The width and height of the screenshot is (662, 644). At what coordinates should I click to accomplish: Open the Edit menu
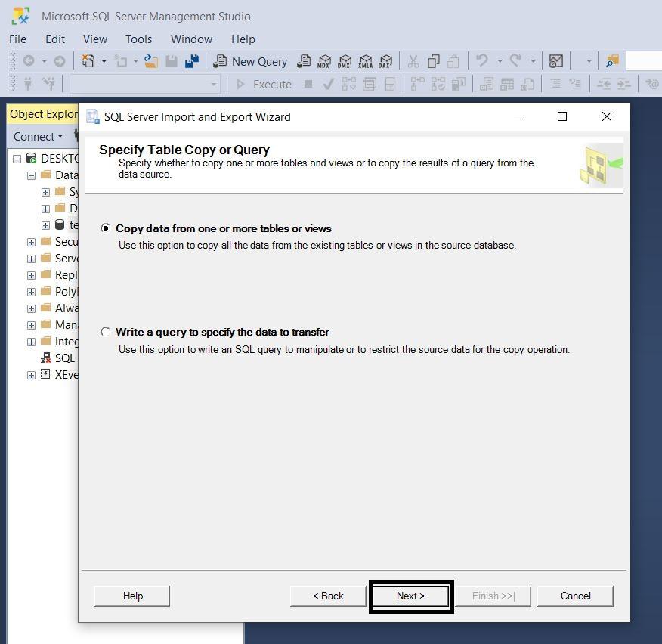tap(55, 39)
